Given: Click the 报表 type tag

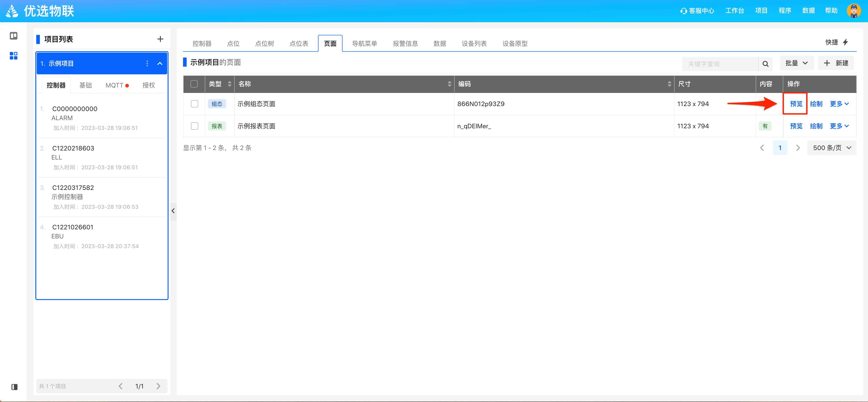Looking at the screenshot, I should click(217, 126).
